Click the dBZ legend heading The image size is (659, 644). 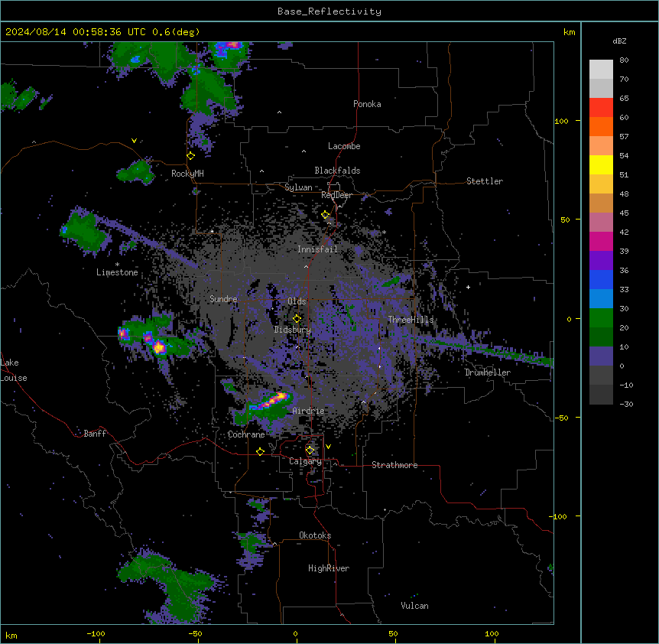619,41
